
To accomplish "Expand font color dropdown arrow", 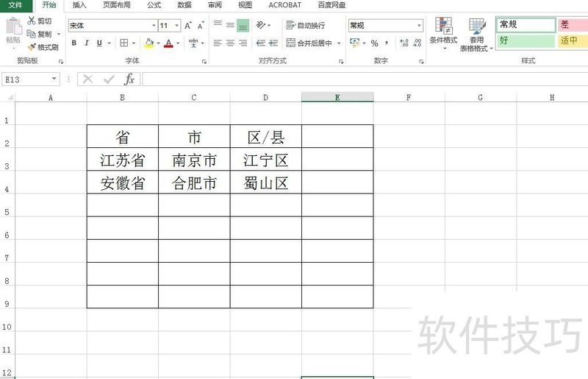I will point(178,43).
